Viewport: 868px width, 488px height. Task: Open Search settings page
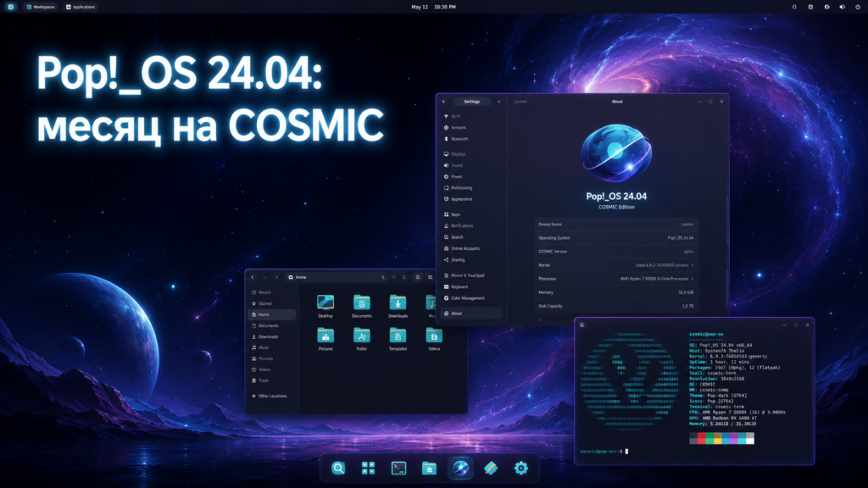click(471, 237)
